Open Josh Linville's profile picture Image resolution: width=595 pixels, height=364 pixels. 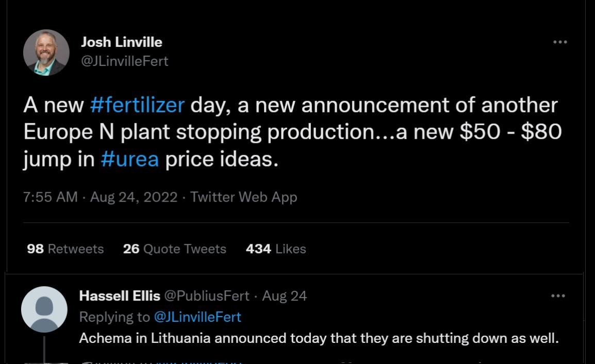pyautogui.click(x=46, y=53)
